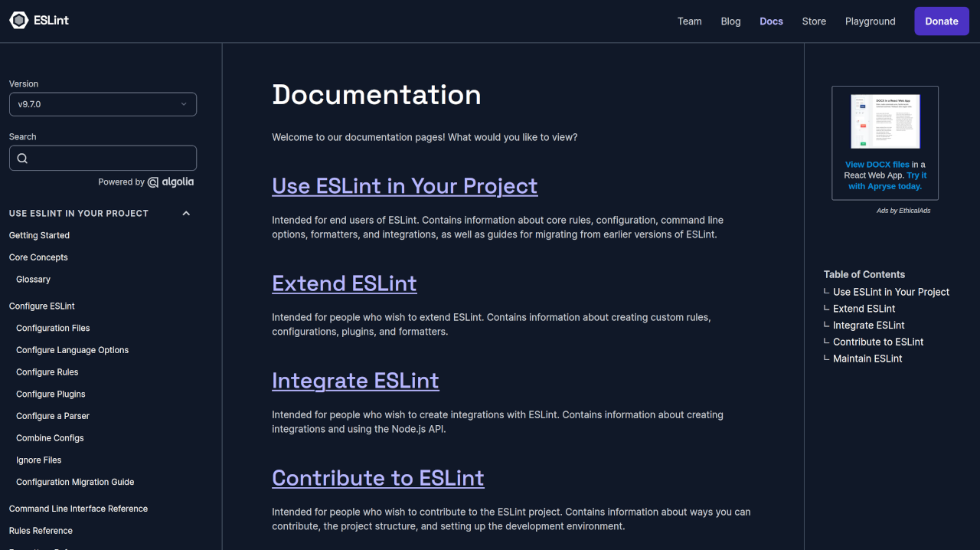Click the Apryse ad thumbnail image

pos(885,121)
